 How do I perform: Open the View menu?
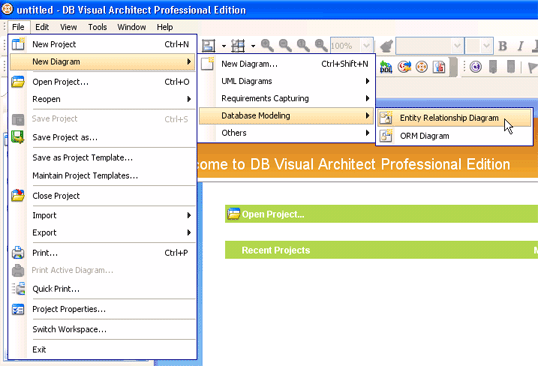[68, 27]
